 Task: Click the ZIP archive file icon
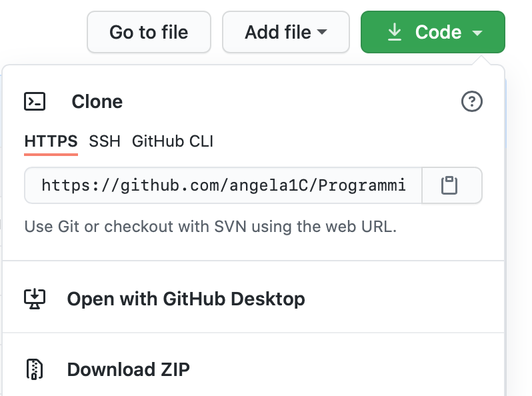click(35, 369)
